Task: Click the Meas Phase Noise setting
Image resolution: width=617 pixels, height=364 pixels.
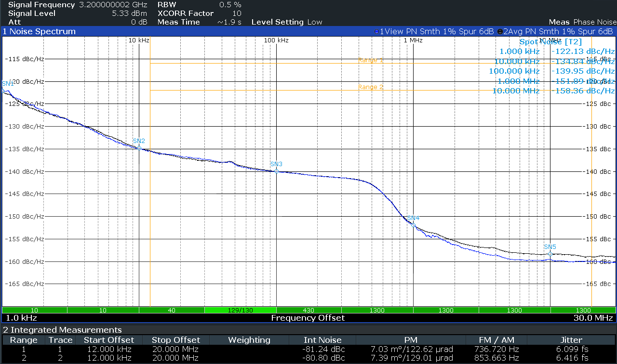Action: [x=582, y=22]
